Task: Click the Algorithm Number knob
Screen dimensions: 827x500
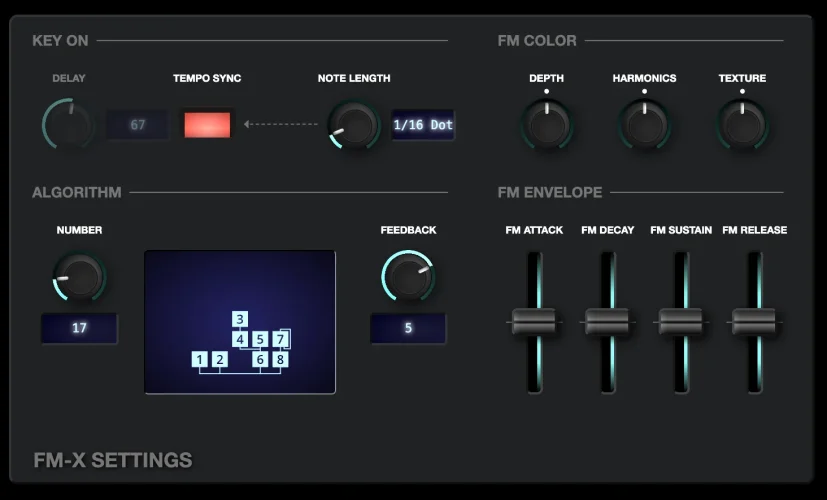Action: coord(79,277)
